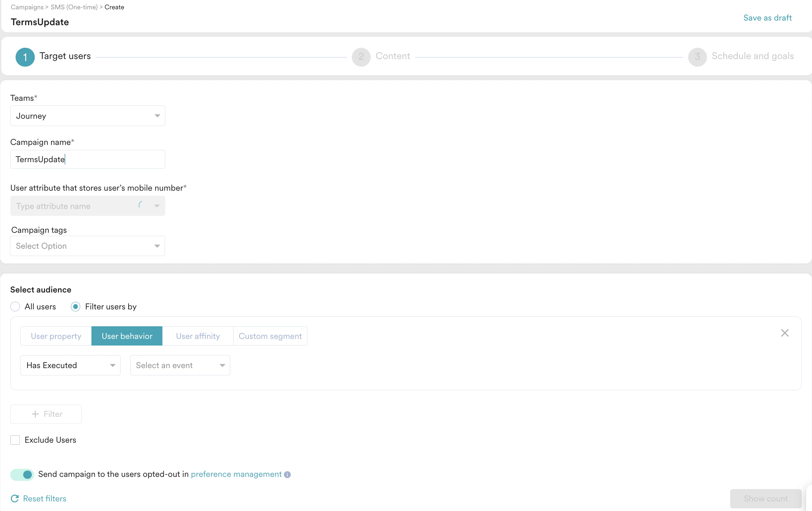Open the Select an event dropdown

click(180, 365)
